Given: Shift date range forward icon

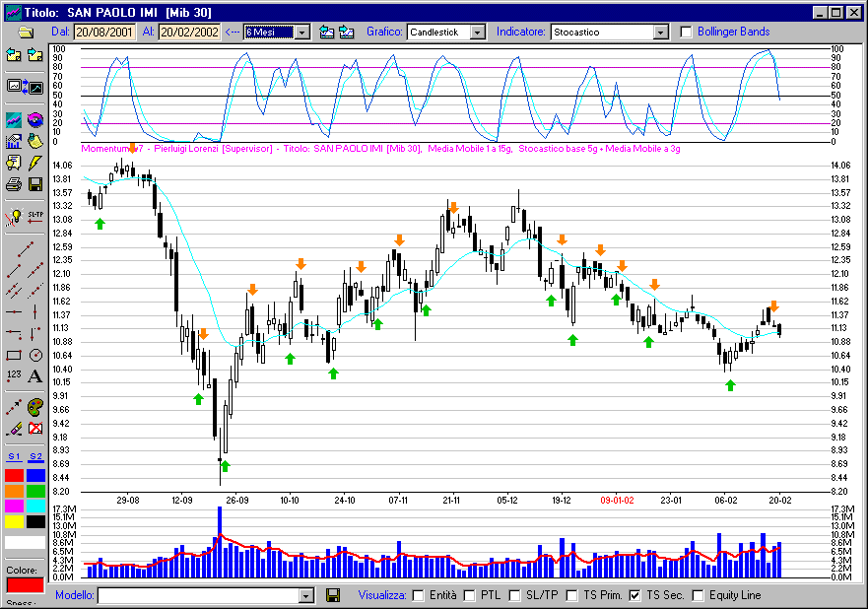Looking at the screenshot, I should point(347,33).
